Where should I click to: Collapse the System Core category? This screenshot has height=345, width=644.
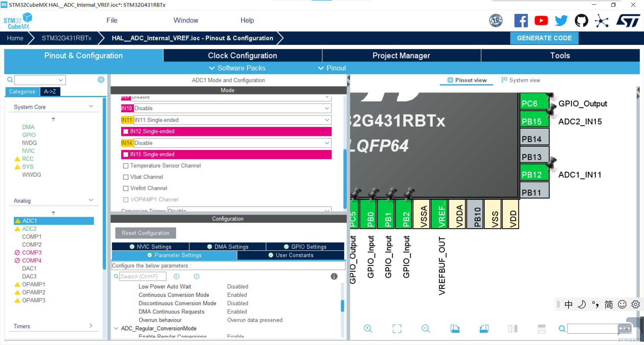point(91,107)
